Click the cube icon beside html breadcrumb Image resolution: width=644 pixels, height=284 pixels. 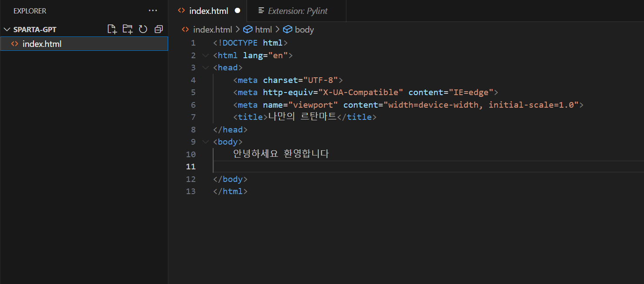point(248,30)
